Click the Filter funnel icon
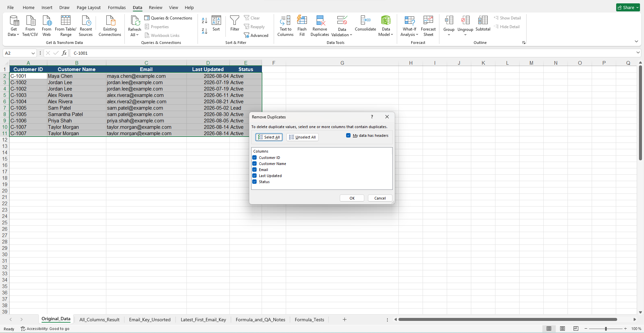This screenshot has height=333, width=644. pyautogui.click(x=235, y=23)
